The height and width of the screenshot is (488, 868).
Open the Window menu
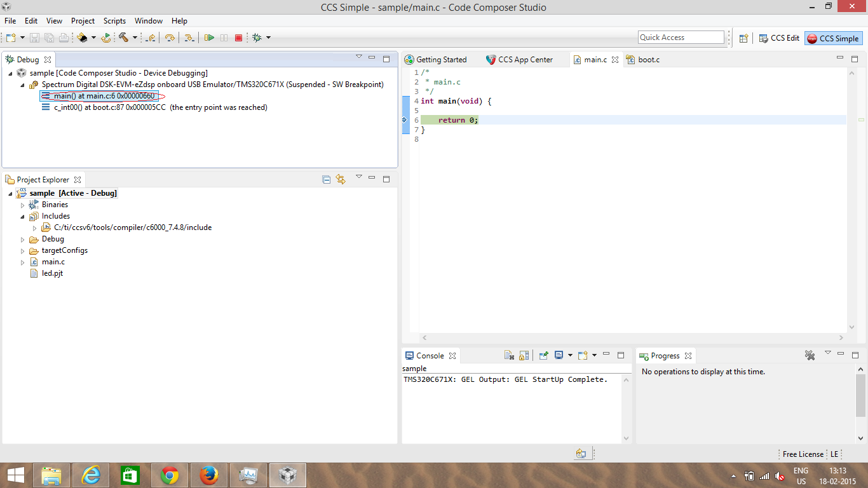tap(149, 21)
